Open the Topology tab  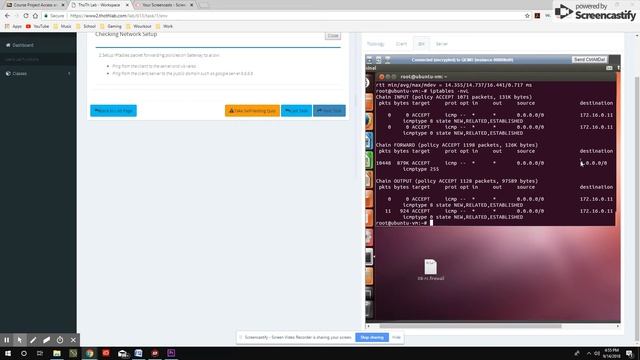coord(375,44)
